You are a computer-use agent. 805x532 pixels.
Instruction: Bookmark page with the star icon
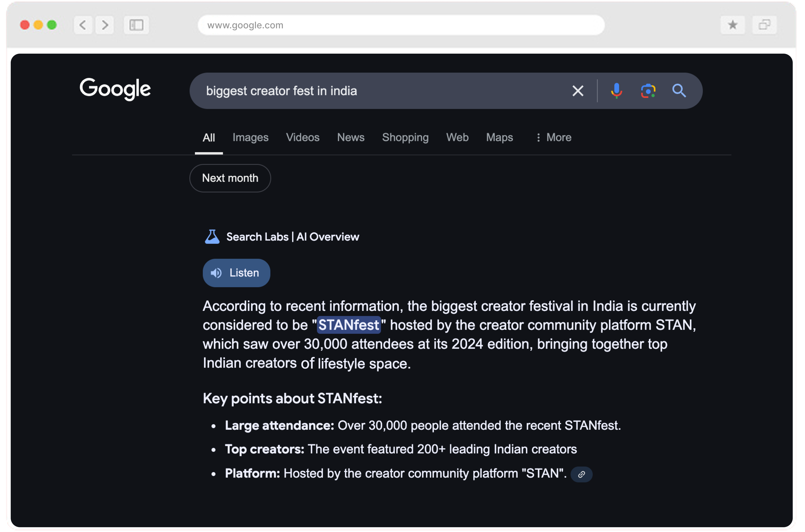732,25
